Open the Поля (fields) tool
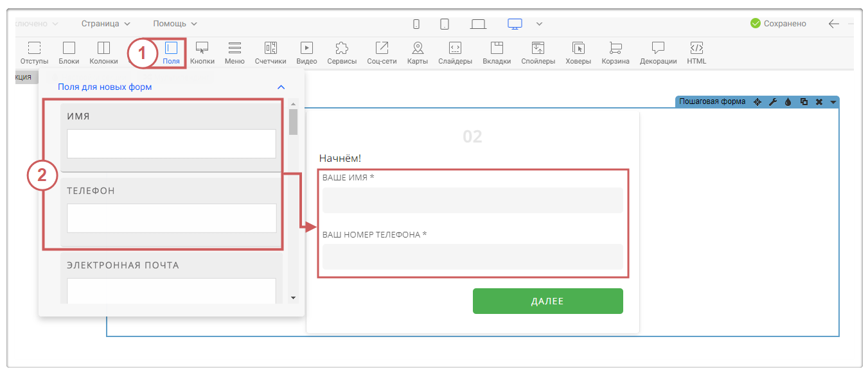Image resolution: width=868 pixels, height=373 pixels. click(x=171, y=53)
